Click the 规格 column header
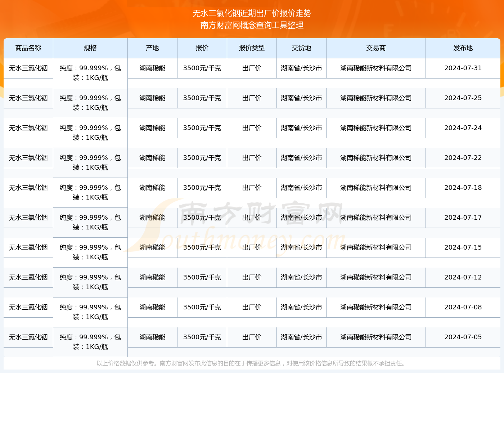The height and width of the screenshot is (434, 504). pyautogui.click(x=90, y=48)
